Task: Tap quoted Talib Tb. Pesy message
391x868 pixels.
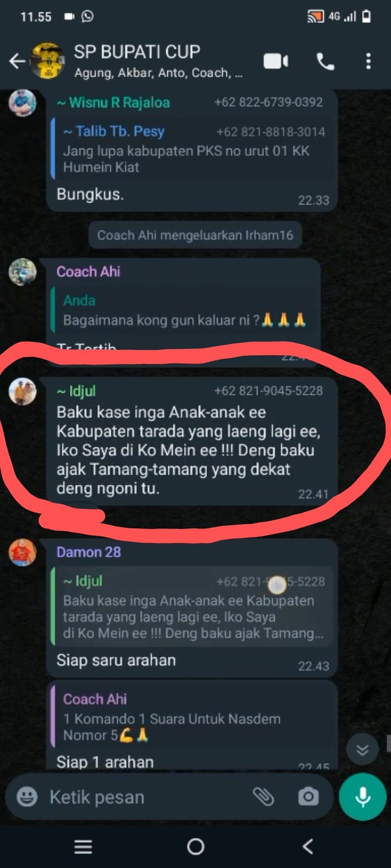Action: 192,149
